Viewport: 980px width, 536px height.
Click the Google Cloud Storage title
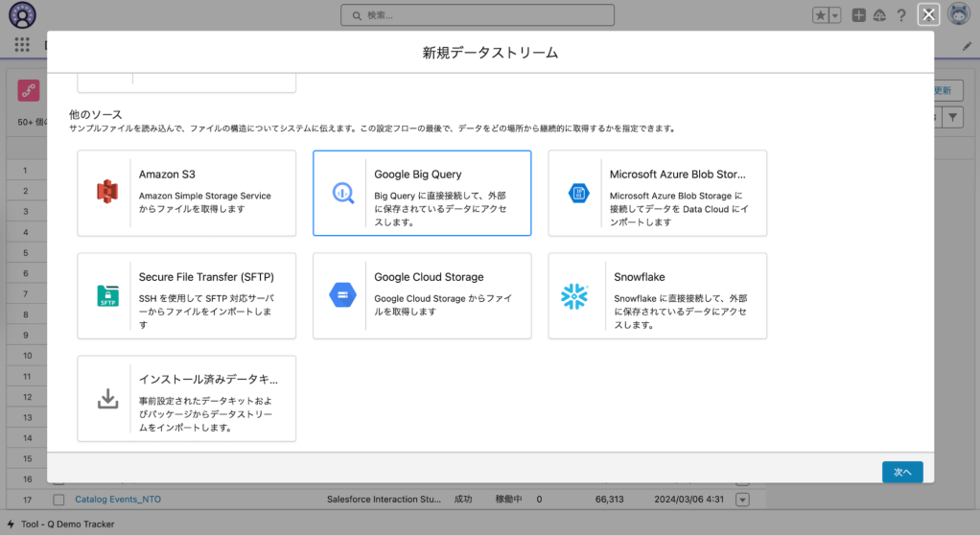click(429, 277)
